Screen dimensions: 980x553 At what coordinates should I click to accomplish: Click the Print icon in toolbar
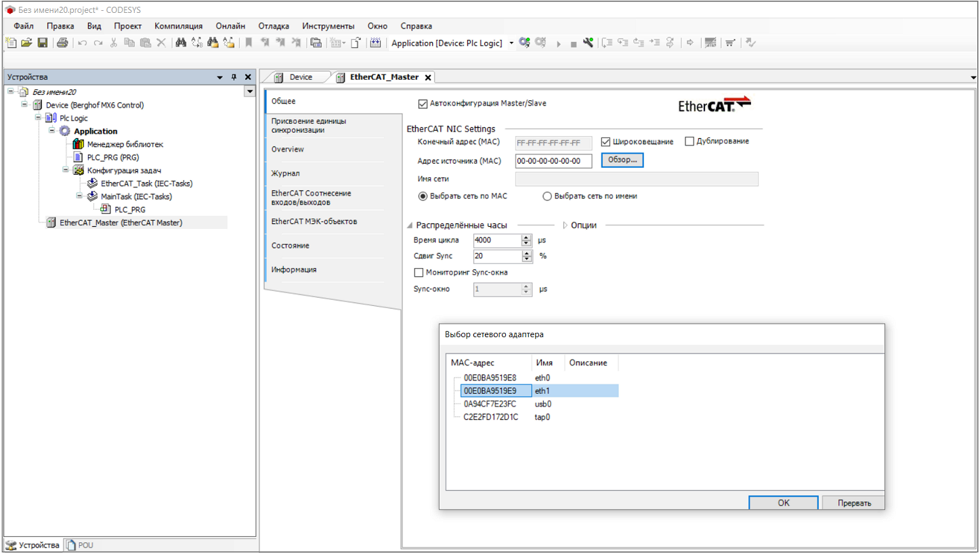[62, 43]
